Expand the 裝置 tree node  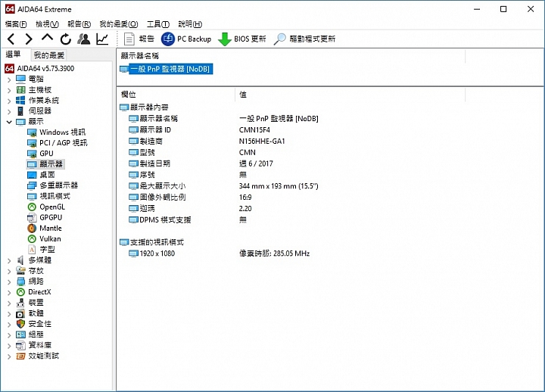(9, 303)
